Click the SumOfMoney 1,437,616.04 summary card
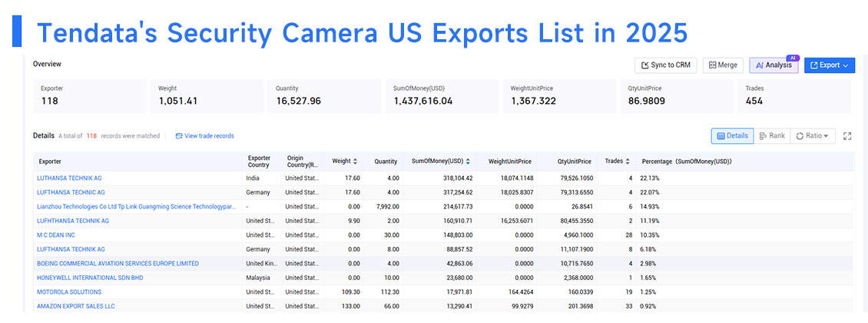Image resolution: width=868 pixels, height=323 pixels. click(442, 96)
